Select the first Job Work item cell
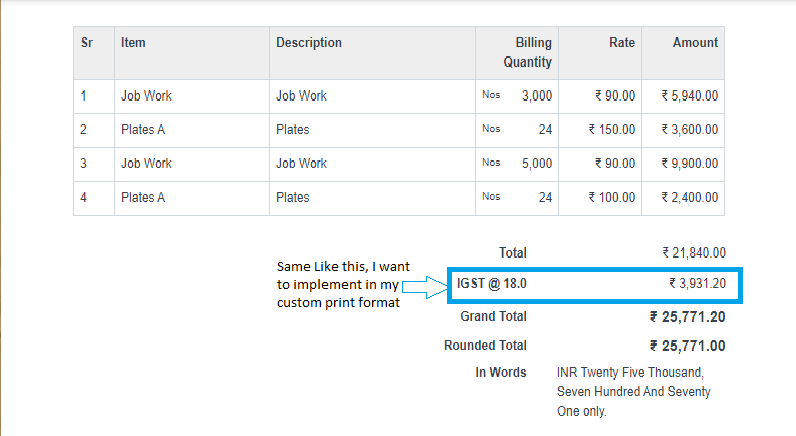Image resolution: width=796 pixels, height=436 pixels. pyautogui.click(x=146, y=96)
